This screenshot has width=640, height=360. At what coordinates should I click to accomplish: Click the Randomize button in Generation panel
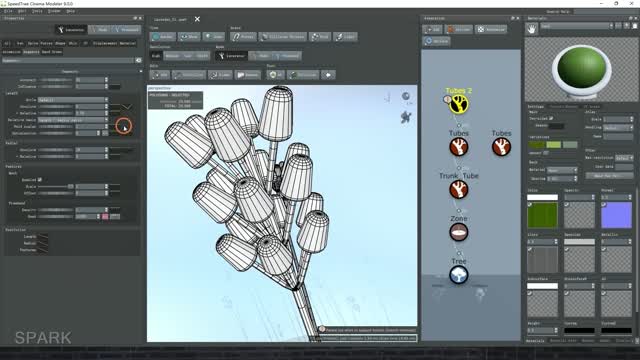click(491, 29)
